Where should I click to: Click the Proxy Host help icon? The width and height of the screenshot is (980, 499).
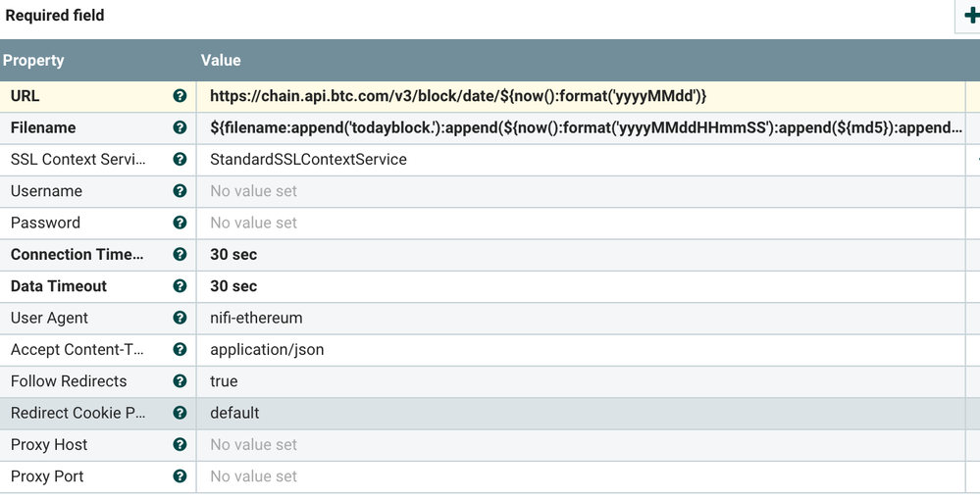180,444
